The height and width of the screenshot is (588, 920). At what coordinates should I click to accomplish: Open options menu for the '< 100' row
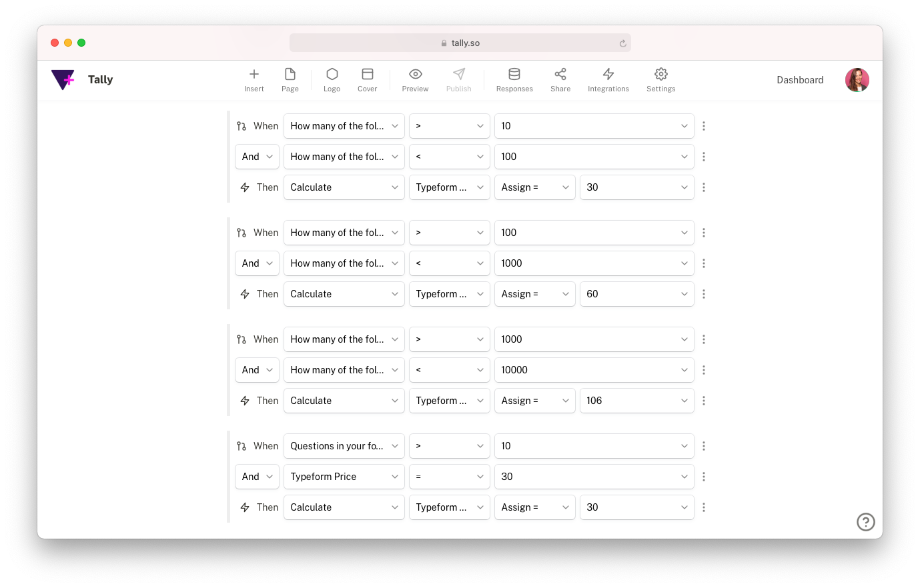704,157
